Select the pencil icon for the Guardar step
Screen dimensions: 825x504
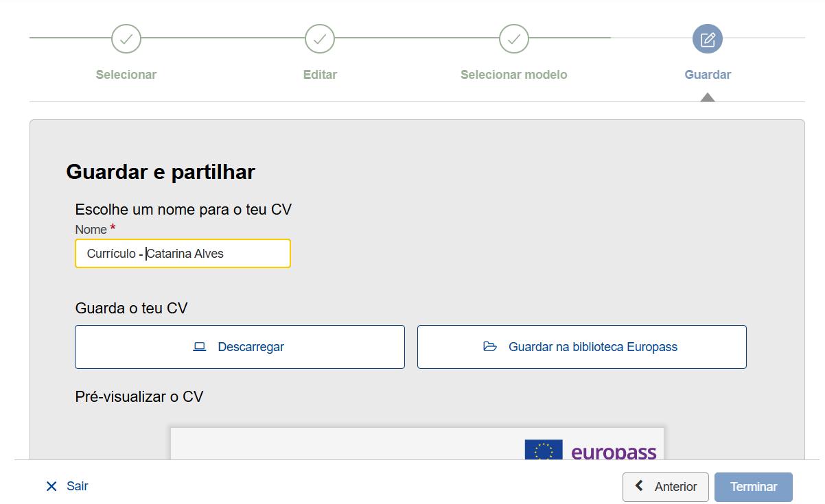[x=708, y=39]
